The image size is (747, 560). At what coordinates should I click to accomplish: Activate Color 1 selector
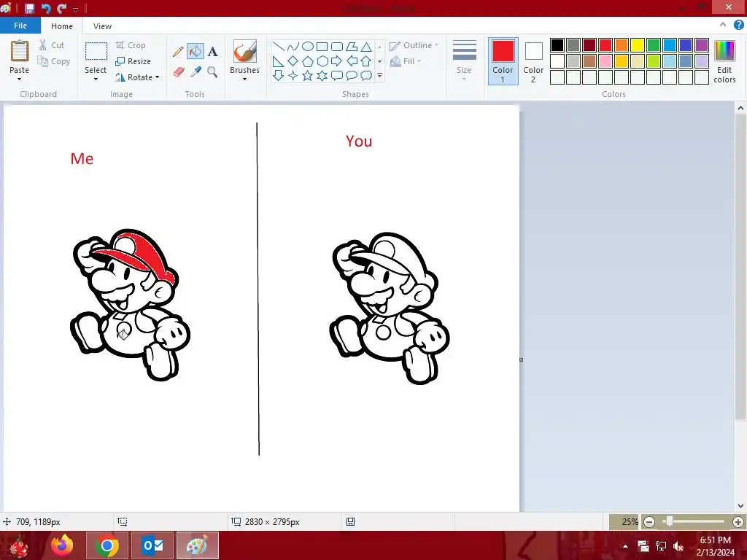tap(503, 61)
